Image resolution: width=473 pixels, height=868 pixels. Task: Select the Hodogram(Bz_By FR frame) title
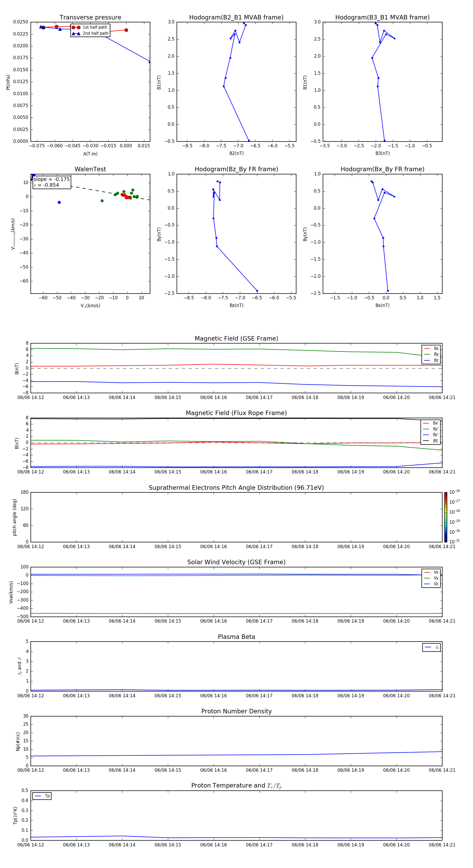pyautogui.click(x=236, y=169)
